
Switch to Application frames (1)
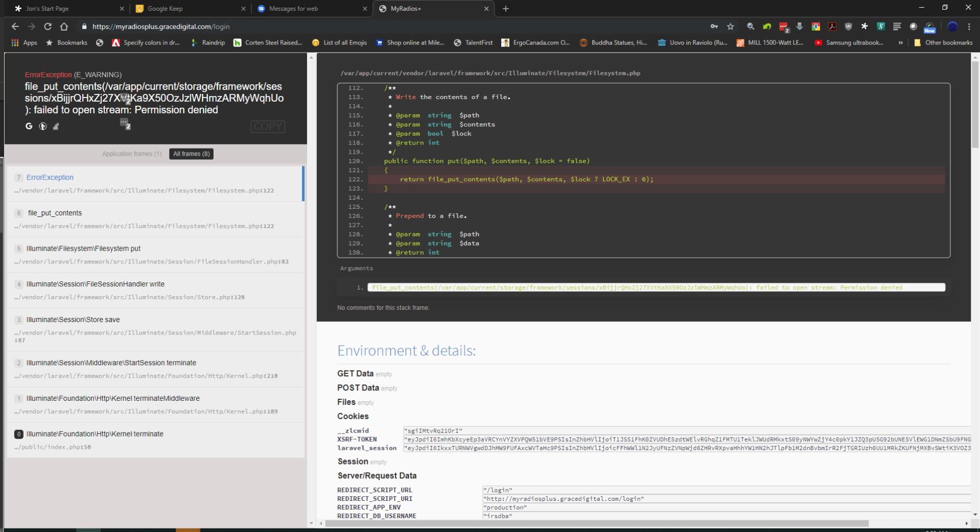pos(131,154)
